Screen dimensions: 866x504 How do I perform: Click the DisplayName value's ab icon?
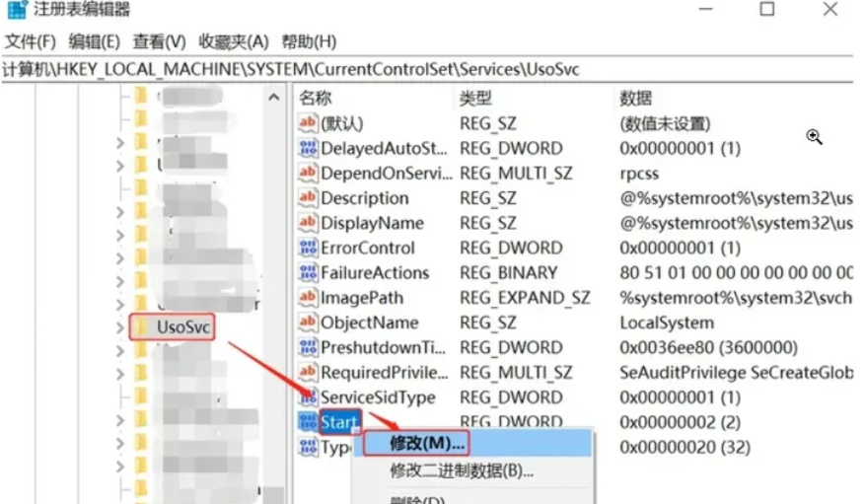[308, 223]
